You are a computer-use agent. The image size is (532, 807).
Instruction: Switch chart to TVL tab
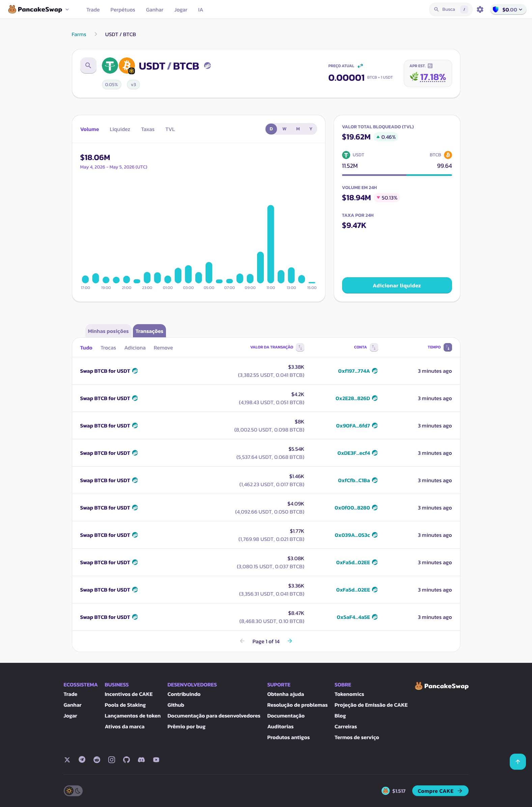pyautogui.click(x=170, y=129)
